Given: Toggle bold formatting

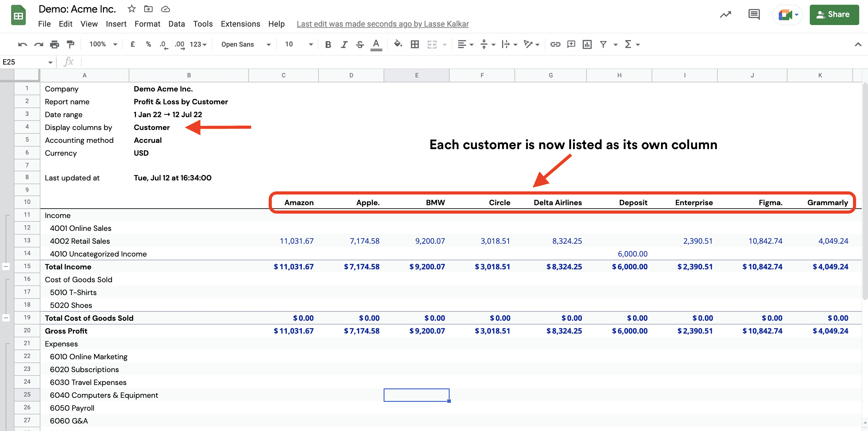Looking at the screenshot, I should pyautogui.click(x=328, y=44).
